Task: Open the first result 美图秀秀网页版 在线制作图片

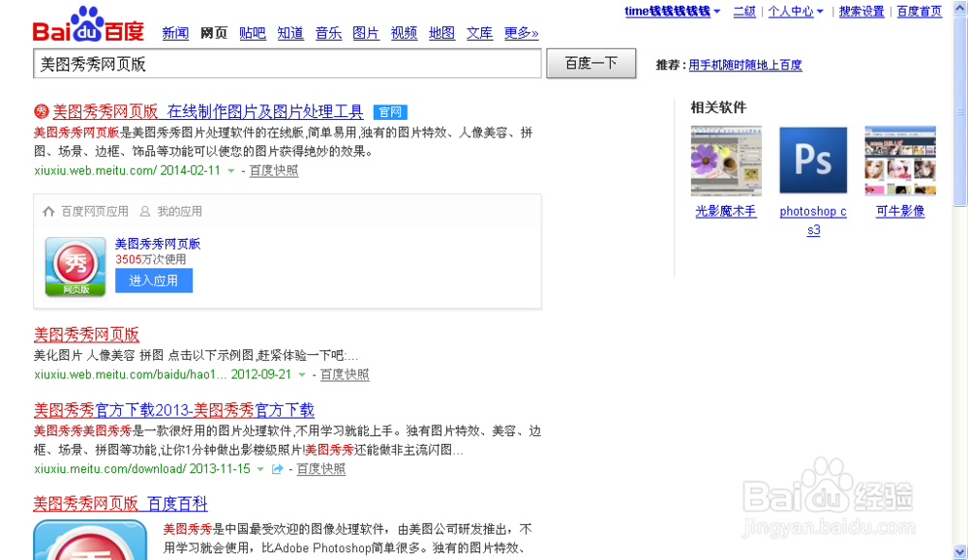Action: click(208, 111)
